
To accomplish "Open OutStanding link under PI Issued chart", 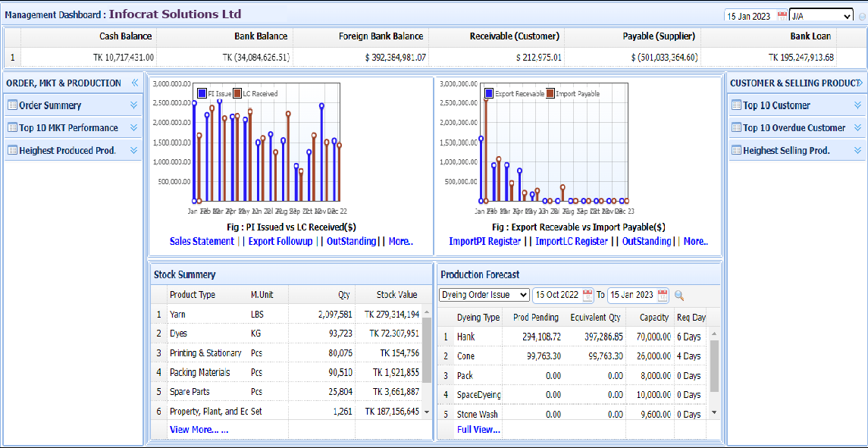I will 351,241.
